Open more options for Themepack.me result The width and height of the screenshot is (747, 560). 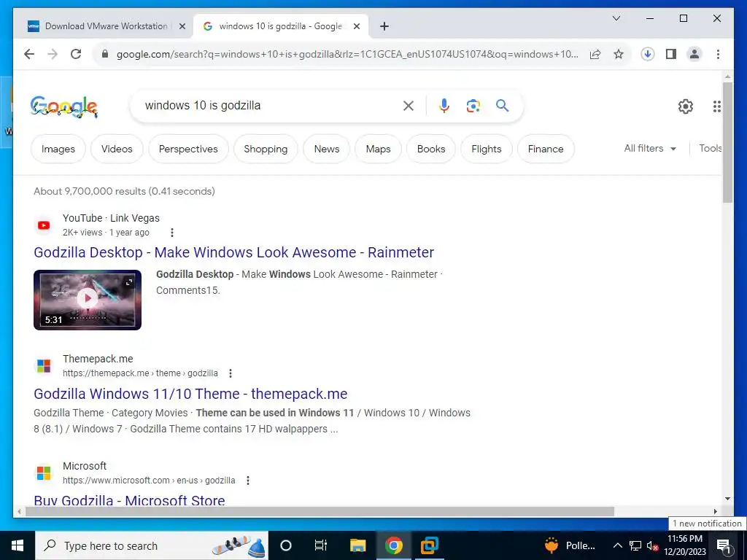(x=231, y=373)
